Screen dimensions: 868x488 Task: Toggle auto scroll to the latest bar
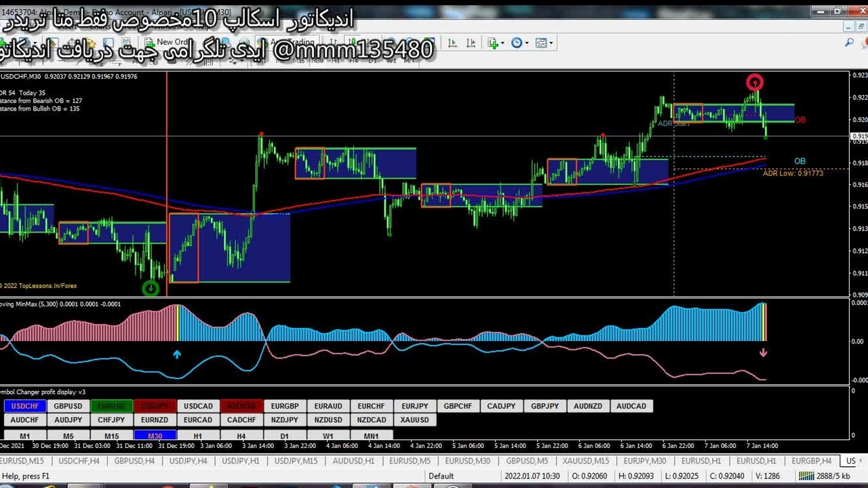pos(452,43)
